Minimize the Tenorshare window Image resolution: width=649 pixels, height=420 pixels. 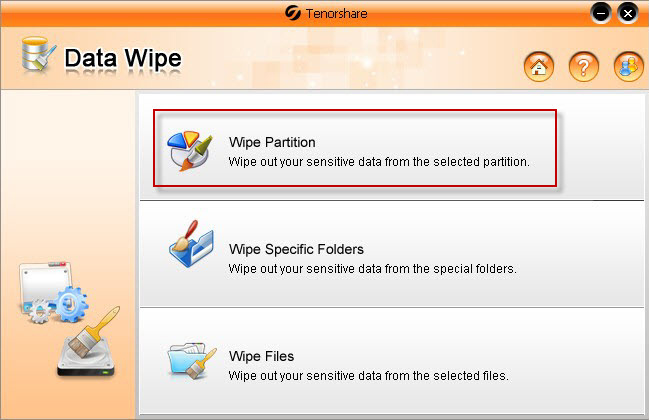[601, 12]
